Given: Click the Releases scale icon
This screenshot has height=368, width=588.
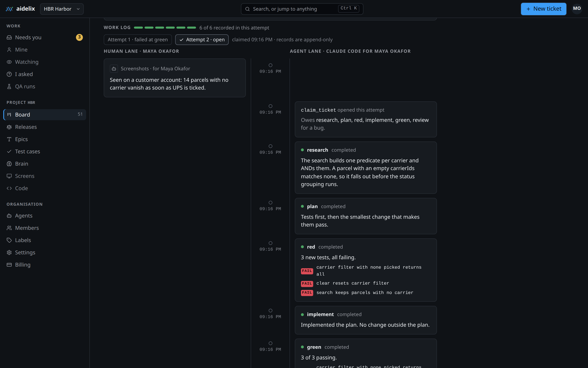Looking at the screenshot, I should 9,127.
